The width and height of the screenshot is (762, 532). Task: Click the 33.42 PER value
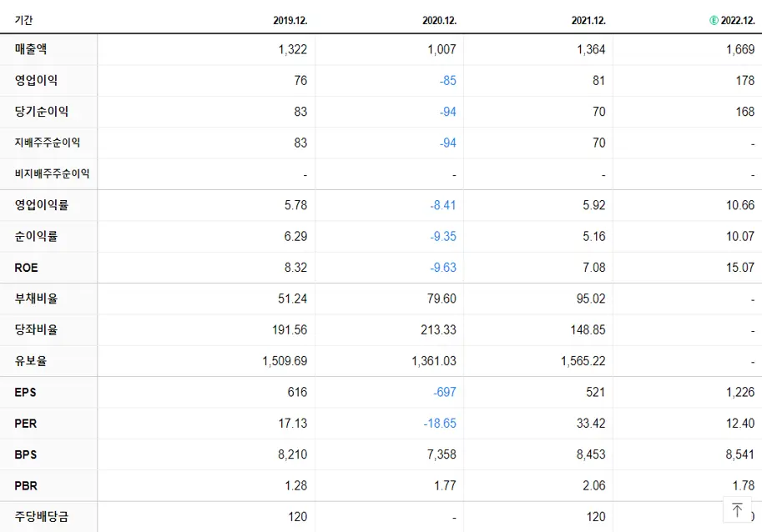[x=591, y=424]
